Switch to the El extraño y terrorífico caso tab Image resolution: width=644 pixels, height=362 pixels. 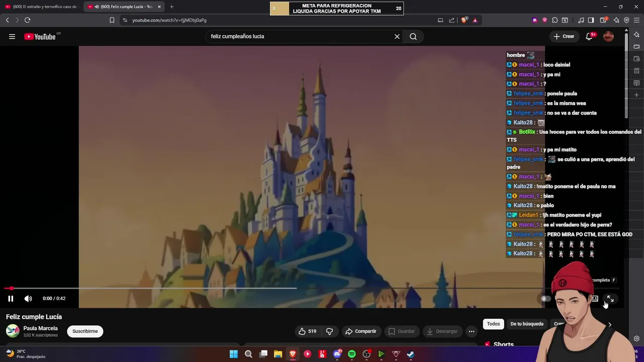(41, 7)
